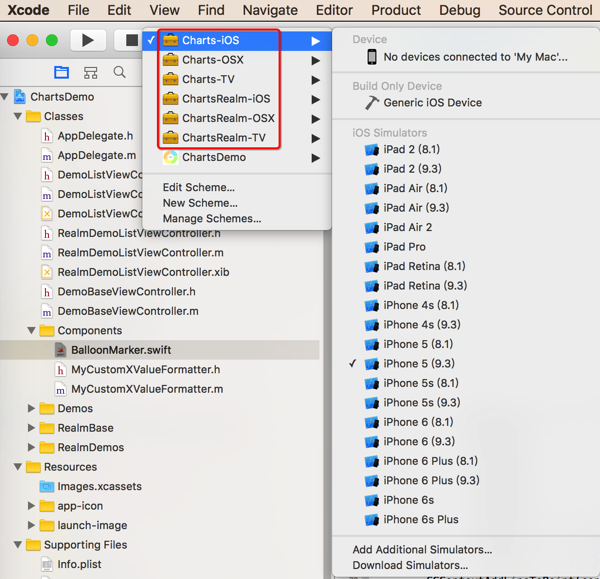Click the ChartsRealm-TV toolbox icon
Screen dimensions: 600x579
coord(170,138)
